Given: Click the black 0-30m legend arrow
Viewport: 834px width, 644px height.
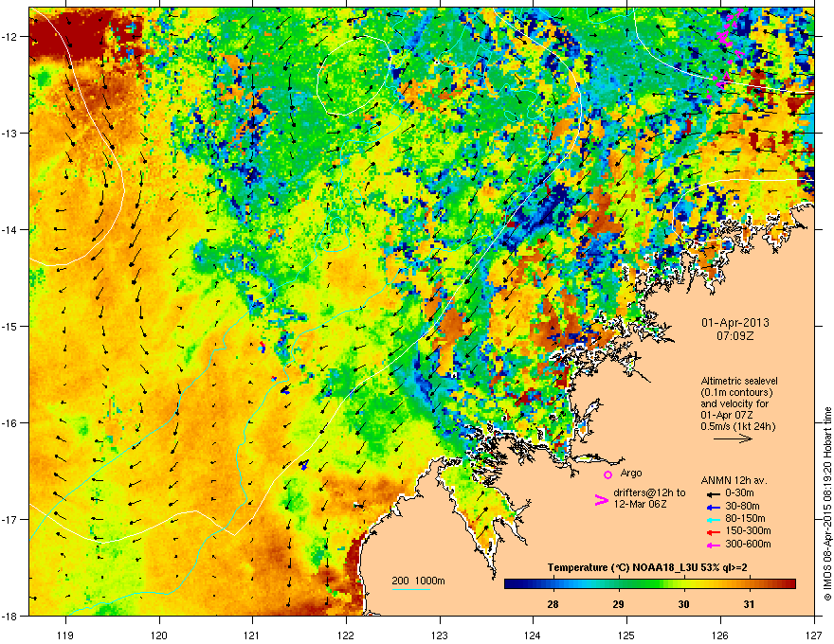Looking at the screenshot, I should pyautogui.click(x=713, y=493).
